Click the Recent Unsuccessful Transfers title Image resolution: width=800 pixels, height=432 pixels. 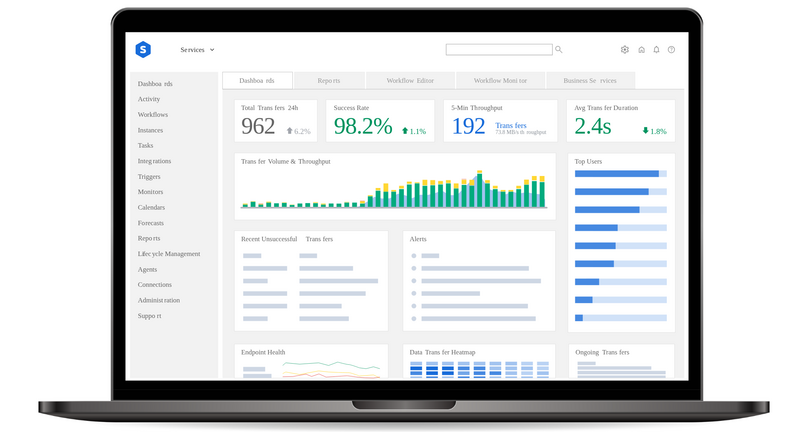coord(287,239)
